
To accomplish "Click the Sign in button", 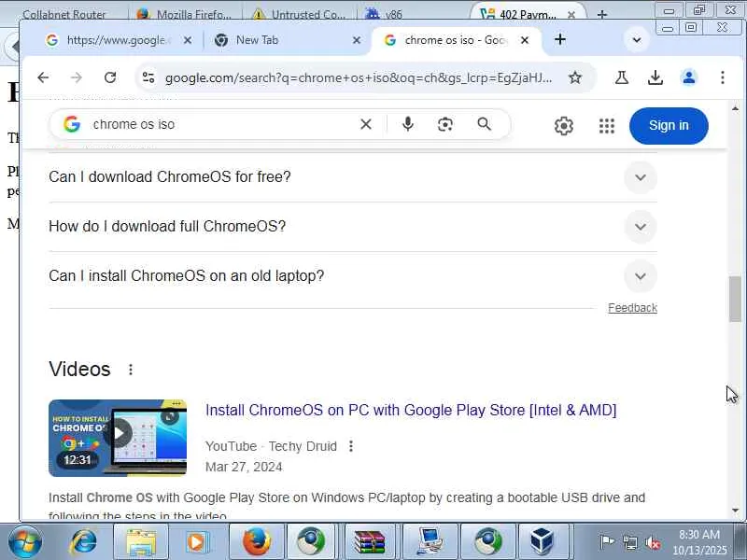I will pyautogui.click(x=669, y=126).
